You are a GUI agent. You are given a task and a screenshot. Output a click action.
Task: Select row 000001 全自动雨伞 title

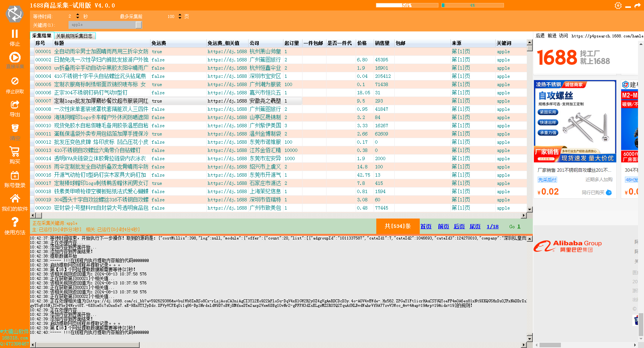click(x=101, y=52)
